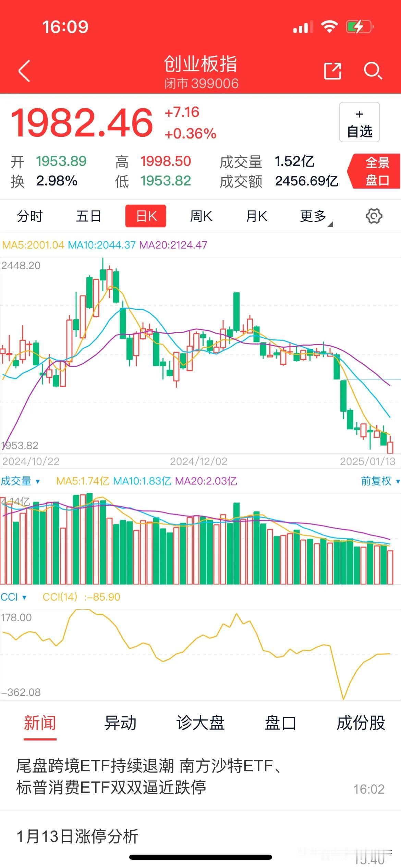Tap MA5:2001.04 moving average label
The width and height of the screenshot is (401, 868).
click(33, 245)
